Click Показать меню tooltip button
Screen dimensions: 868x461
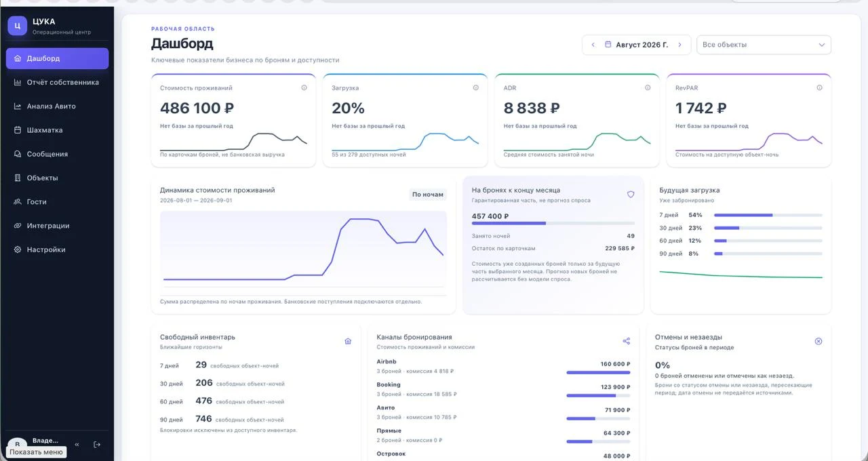36,452
